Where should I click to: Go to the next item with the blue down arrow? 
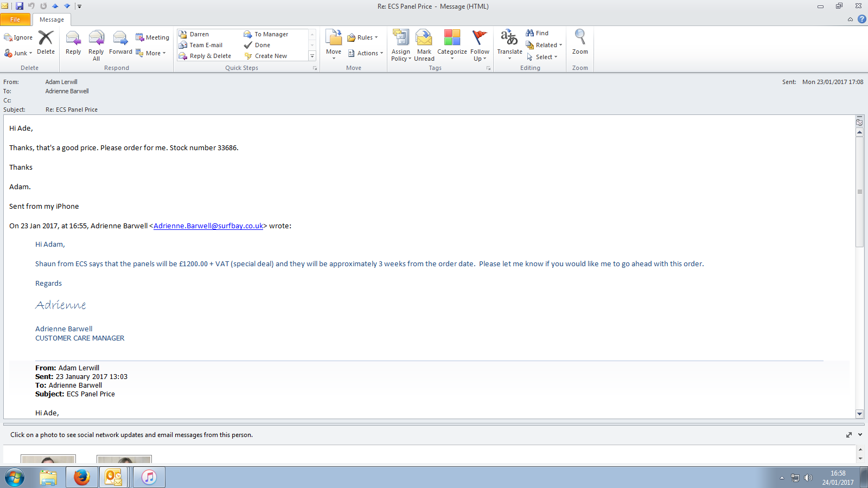click(67, 6)
